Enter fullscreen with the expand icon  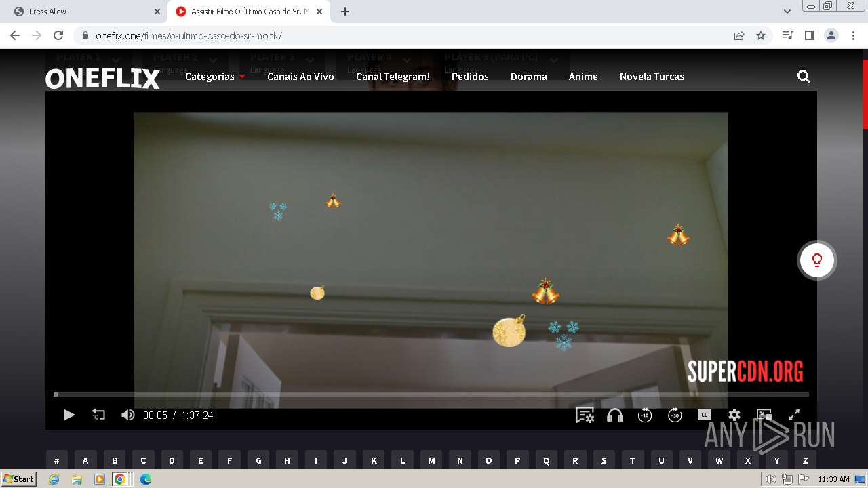click(794, 415)
